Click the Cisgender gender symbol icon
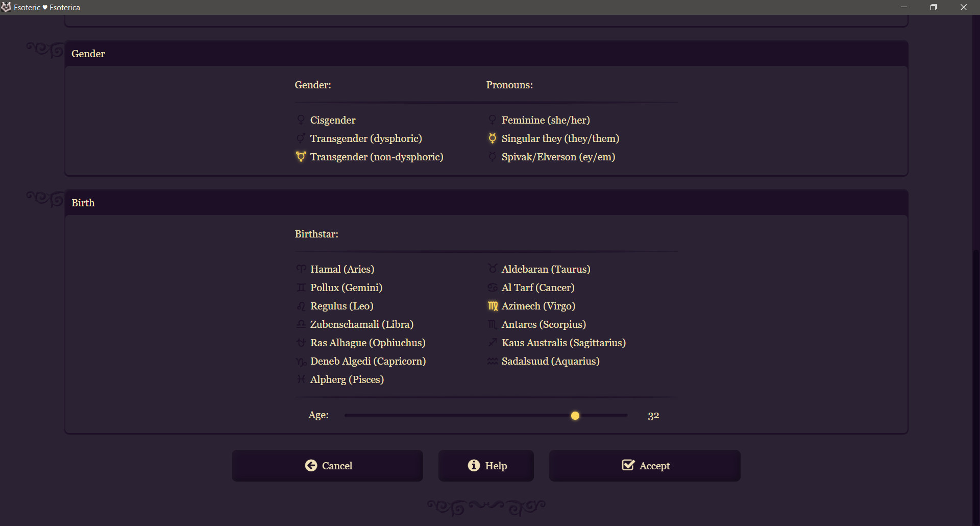This screenshot has width=980, height=526. pos(301,120)
